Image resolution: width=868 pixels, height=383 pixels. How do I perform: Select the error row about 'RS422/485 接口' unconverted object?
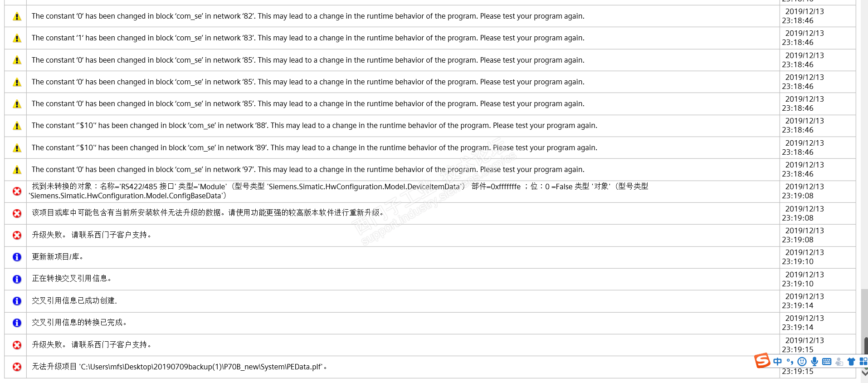click(430, 191)
